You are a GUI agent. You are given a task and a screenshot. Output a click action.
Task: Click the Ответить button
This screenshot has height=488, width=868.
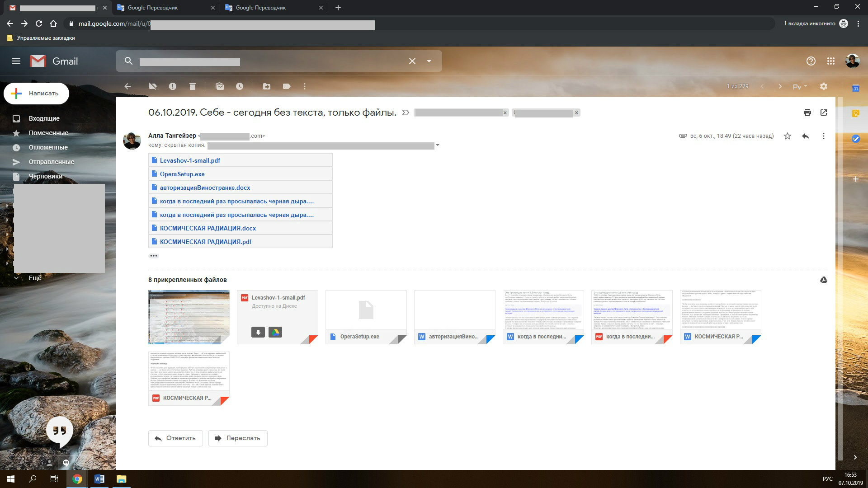point(175,438)
